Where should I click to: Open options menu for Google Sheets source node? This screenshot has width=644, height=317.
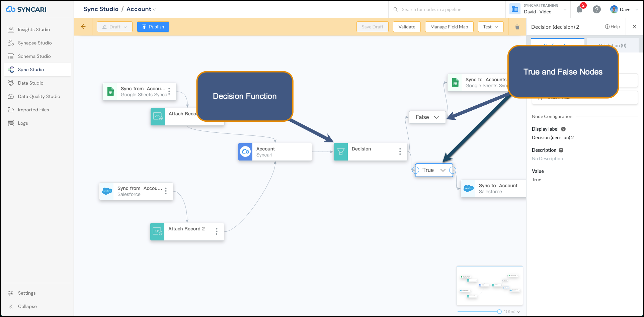pos(169,91)
